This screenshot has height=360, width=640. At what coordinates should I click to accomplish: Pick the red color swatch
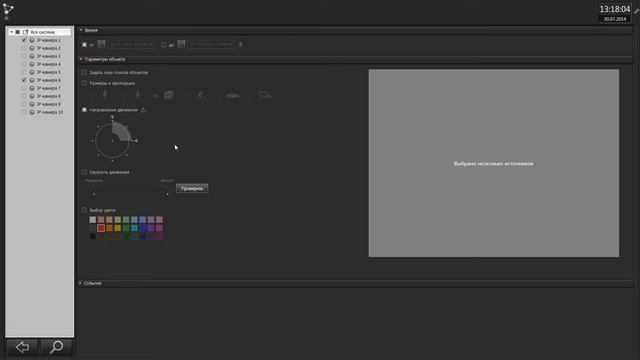[x=101, y=228]
